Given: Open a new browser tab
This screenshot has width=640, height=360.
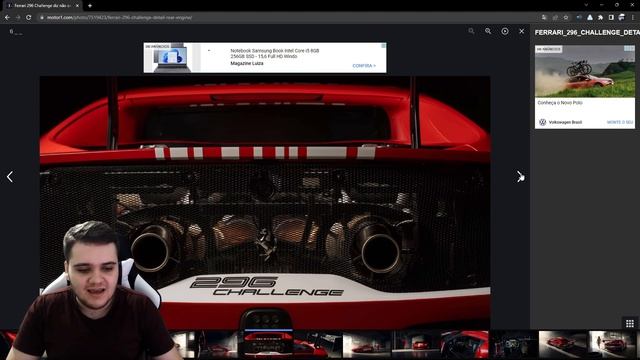Looking at the screenshot, I should pos(90,6).
